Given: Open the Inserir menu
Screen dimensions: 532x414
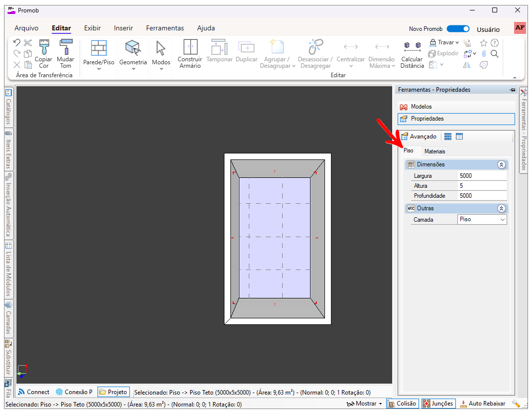Looking at the screenshot, I should (123, 28).
